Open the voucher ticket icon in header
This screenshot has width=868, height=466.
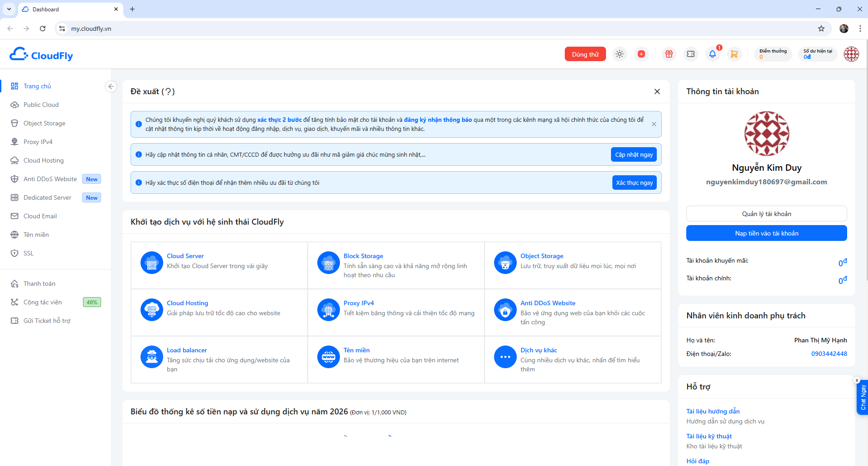[691, 54]
